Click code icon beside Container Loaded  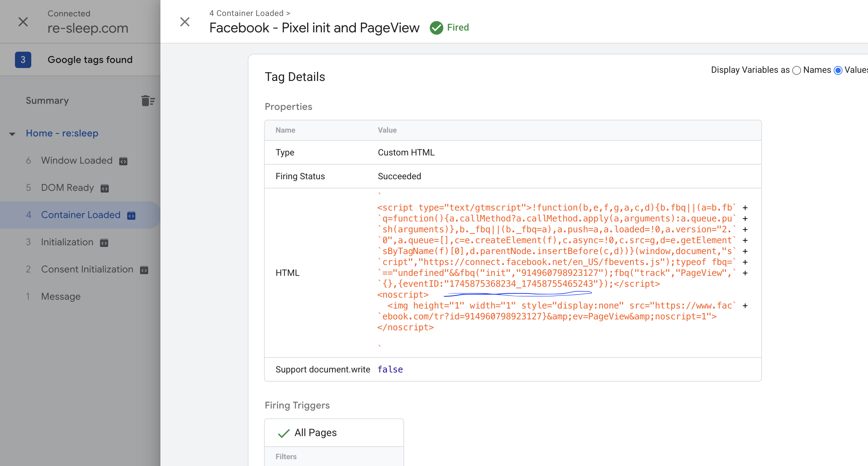[x=131, y=216]
